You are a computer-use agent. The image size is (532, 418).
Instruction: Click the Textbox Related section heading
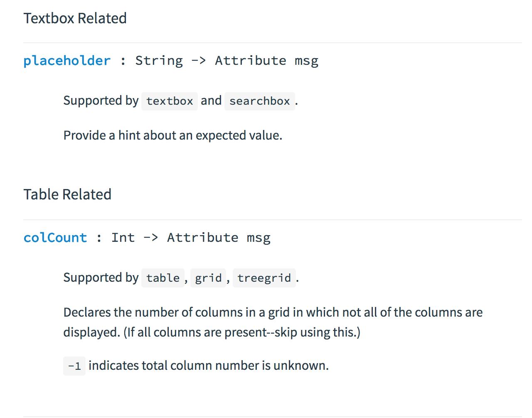pos(75,18)
